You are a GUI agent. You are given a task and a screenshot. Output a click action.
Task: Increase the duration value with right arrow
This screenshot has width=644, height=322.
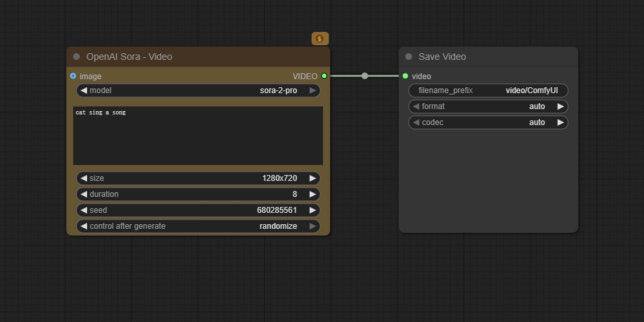312,194
